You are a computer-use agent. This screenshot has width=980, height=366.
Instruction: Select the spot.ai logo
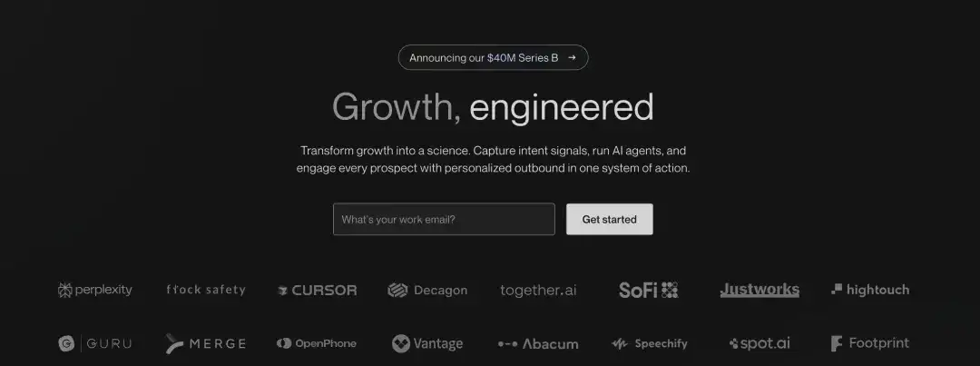[759, 343]
